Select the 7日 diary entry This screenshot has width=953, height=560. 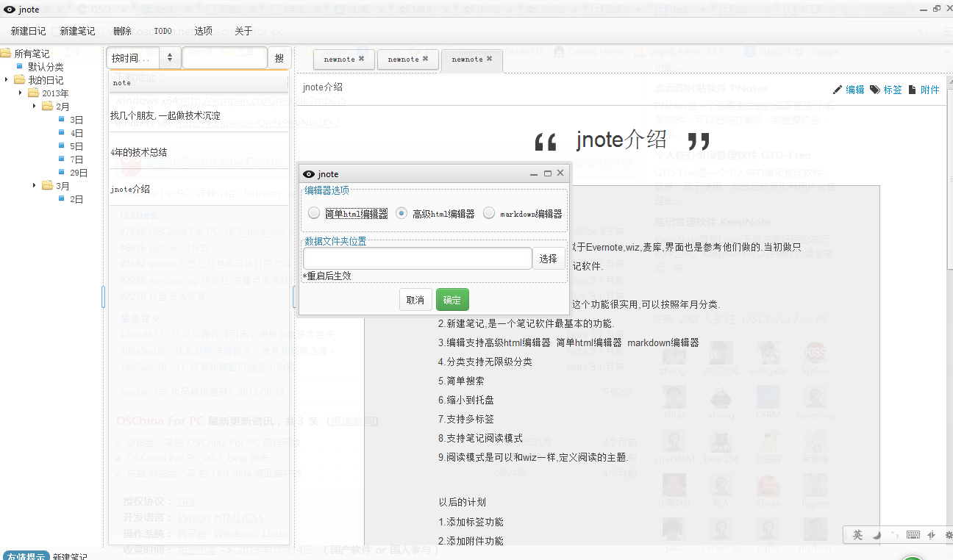[x=76, y=159]
